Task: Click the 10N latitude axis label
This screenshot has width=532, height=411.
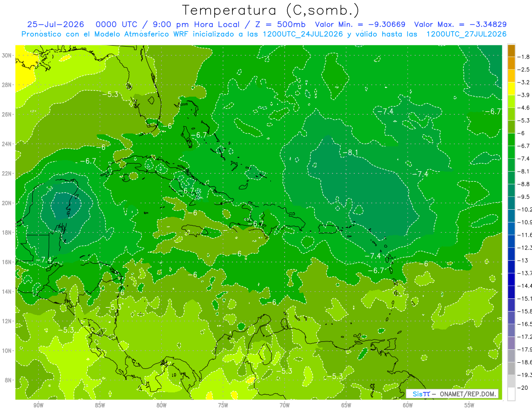Action: (x=8, y=350)
